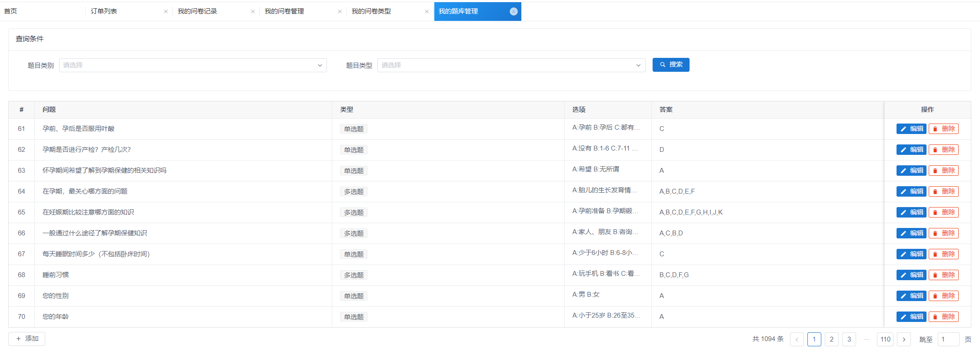The width and height of the screenshot is (980, 355).
Task: Delete row 65 question
Action: pos(943,212)
